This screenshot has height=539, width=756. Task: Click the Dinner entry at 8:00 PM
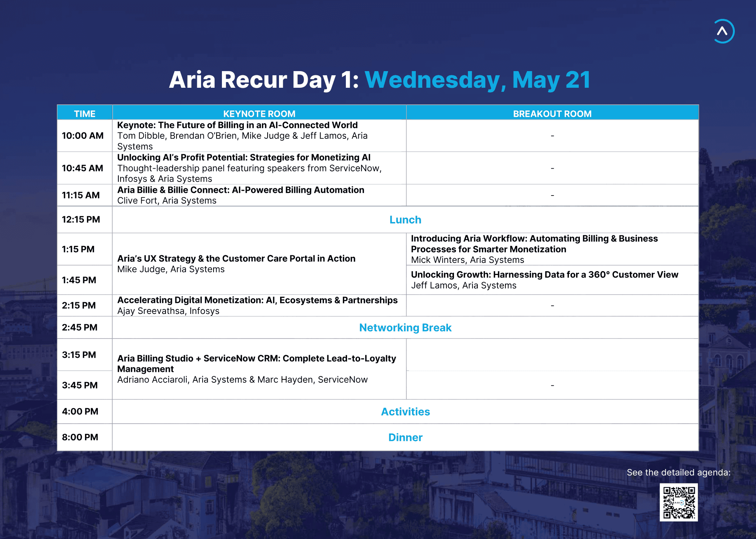pos(405,437)
